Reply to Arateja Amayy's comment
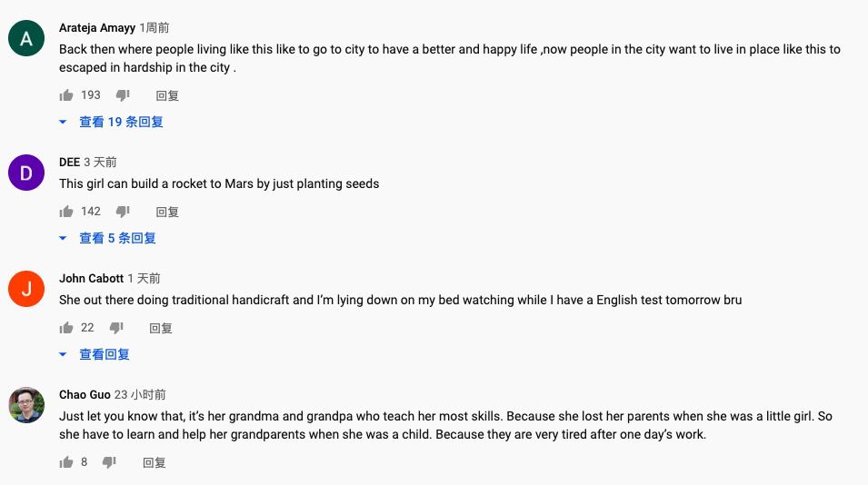Viewport: 868px width, 485px height. (x=167, y=95)
